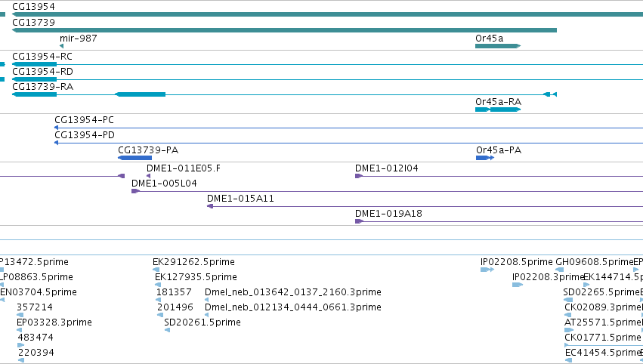Select the IP02208.3prime EST arrow glyph
This screenshot has height=364, width=643.
click(x=518, y=285)
